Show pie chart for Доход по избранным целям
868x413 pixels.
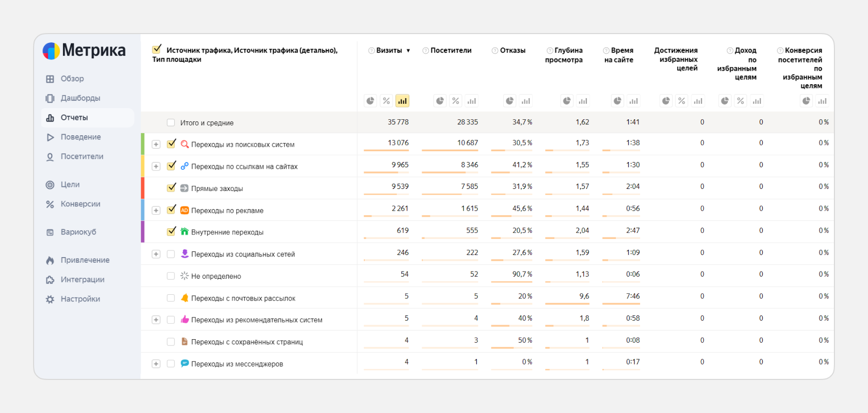[725, 101]
